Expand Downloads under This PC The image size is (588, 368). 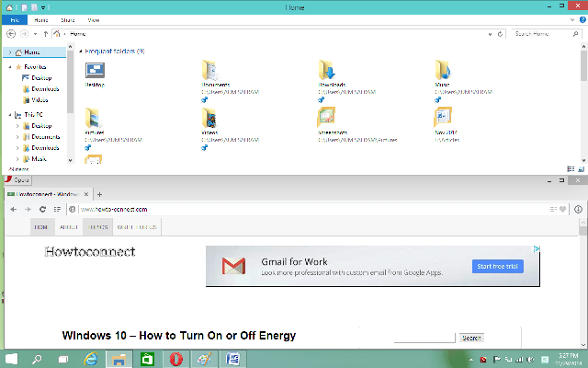17,148
